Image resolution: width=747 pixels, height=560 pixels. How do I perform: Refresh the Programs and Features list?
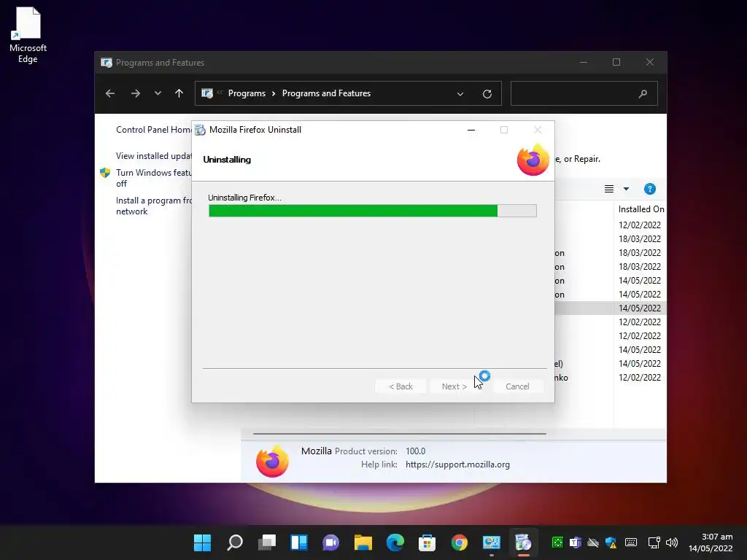coord(487,94)
